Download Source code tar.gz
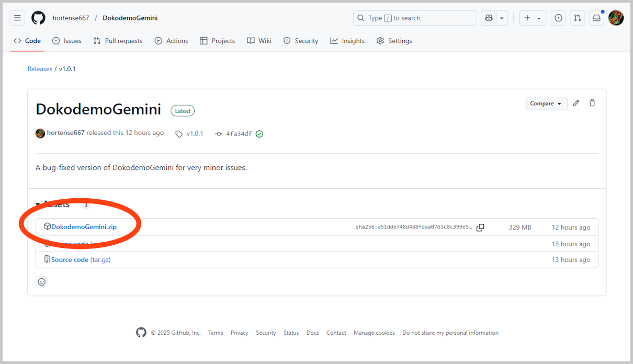Viewport: 633px width, 364px height. tap(81, 259)
